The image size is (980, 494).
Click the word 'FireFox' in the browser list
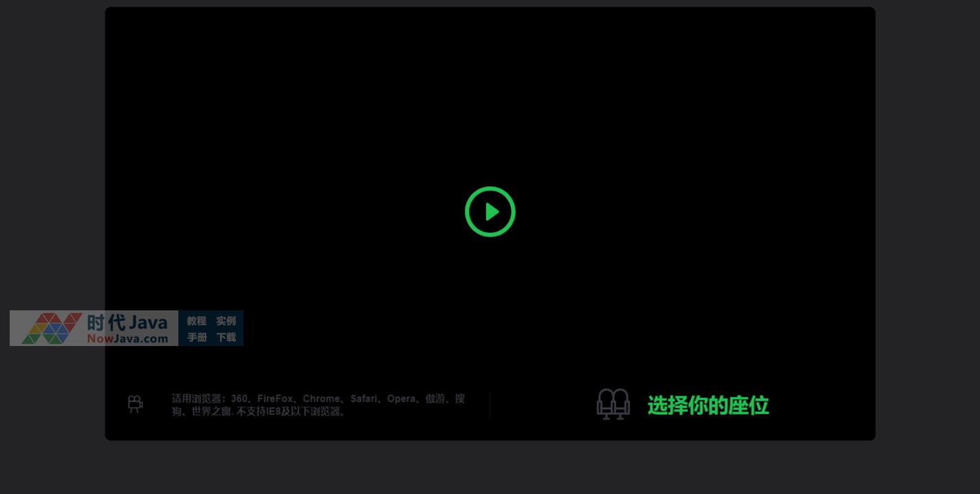[x=274, y=398]
